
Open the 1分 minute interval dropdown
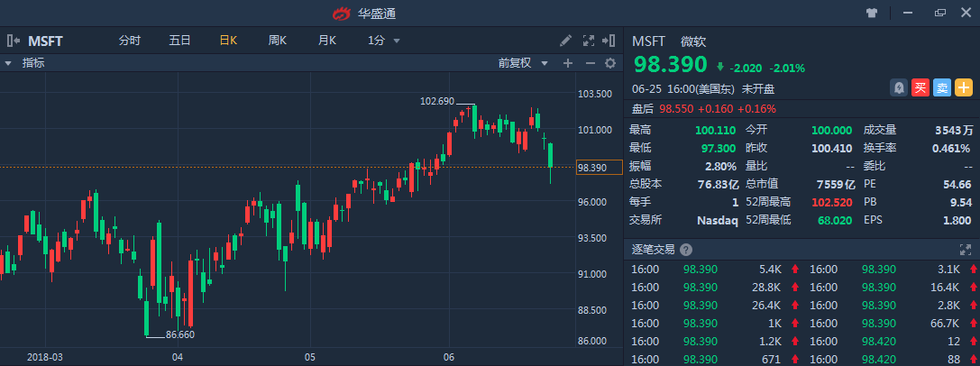pyautogui.click(x=397, y=41)
